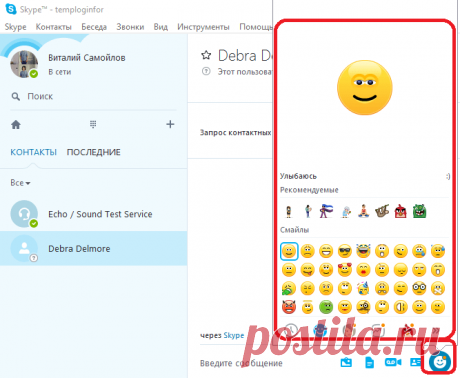This screenshot has height=378, width=460.
Task: Insert the lips sealed emoticon
Action: pos(438,288)
